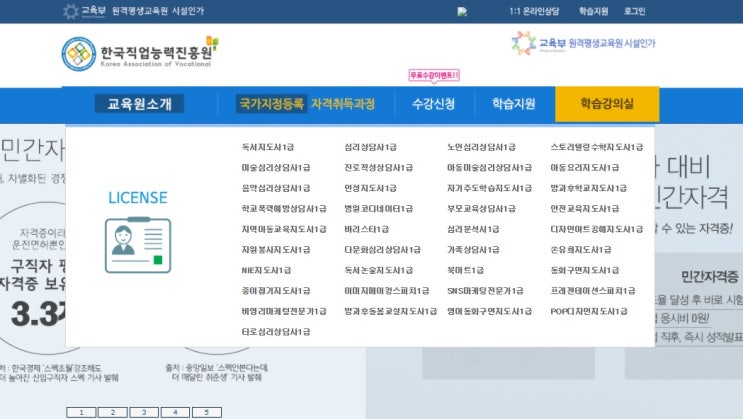
Task: Select 방과후학교지도사1급
Action: (589, 188)
